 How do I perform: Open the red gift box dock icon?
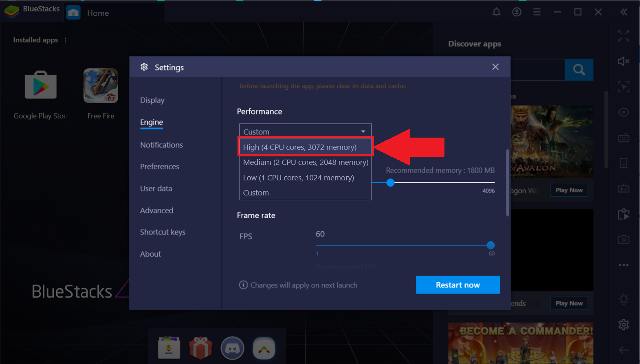(200, 348)
